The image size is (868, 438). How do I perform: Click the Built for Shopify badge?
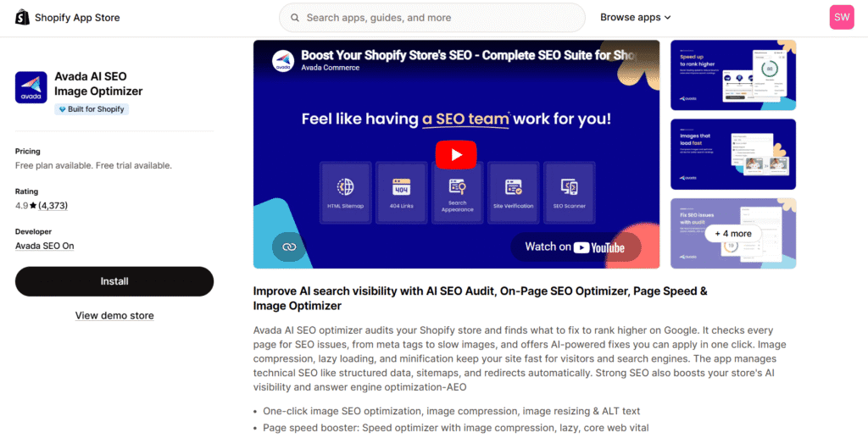(x=92, y=109)
